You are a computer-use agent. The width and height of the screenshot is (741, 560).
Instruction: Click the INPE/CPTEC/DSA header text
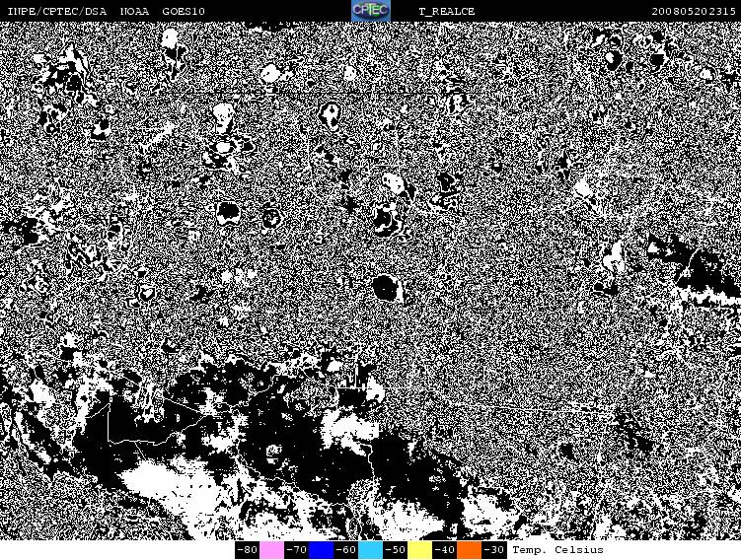coord(56,12)
